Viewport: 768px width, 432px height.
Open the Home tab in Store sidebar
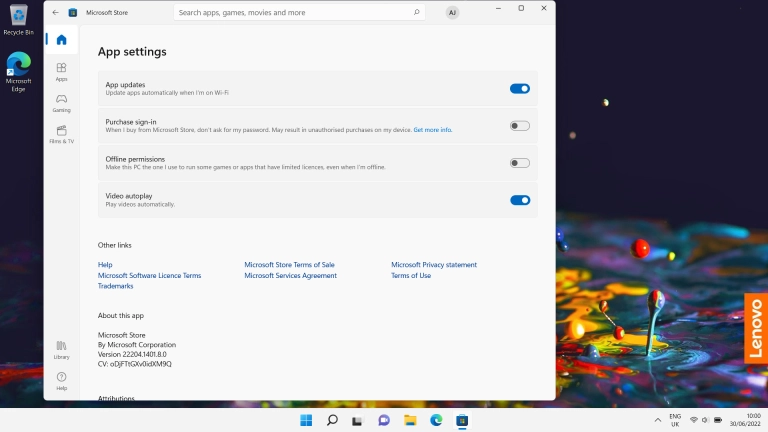click(61, 40)
